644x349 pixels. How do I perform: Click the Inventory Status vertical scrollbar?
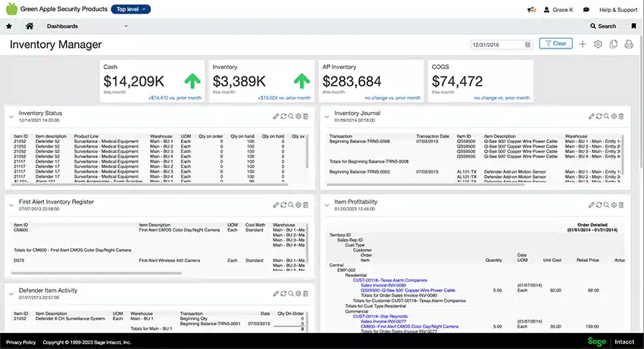tap(307, 151)
